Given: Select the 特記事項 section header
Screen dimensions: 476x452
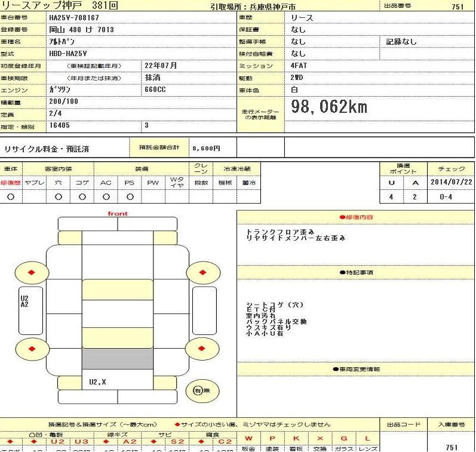Looking at the screenshot, I should pyautogui.click(x=356, y=272).
